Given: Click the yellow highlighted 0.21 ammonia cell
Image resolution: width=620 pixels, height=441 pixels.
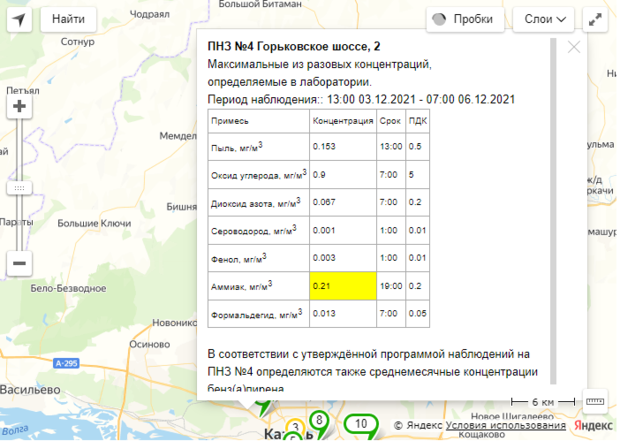Looking at the screenshot, I should point(342,286).
